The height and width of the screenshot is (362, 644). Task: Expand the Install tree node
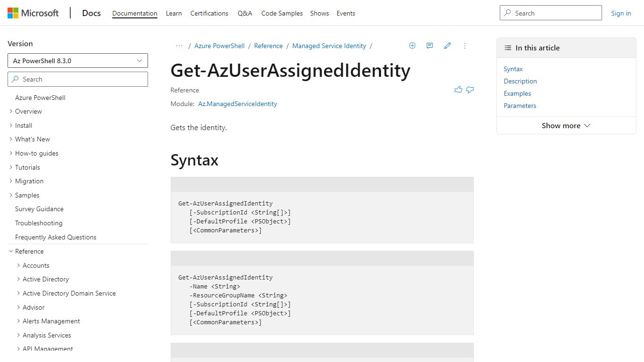[11, 125]
